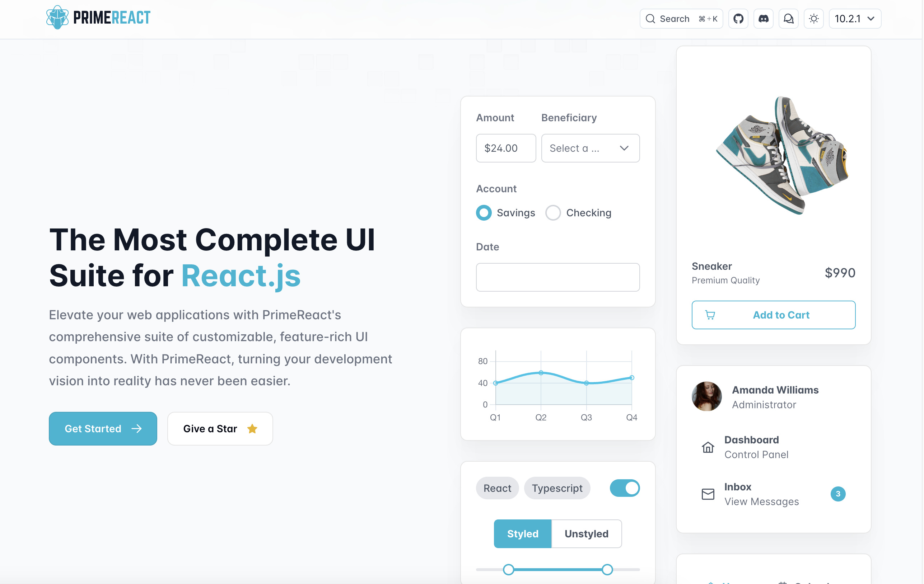Click the PrimeReact logo
The width and height of the screenshot is (924, 584).
point(98,18)
